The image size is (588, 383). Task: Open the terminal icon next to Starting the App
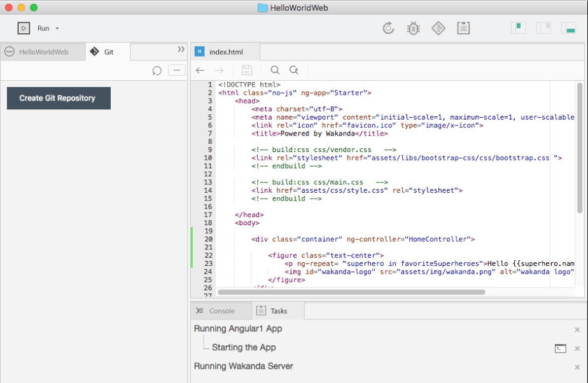coord(560,348)
